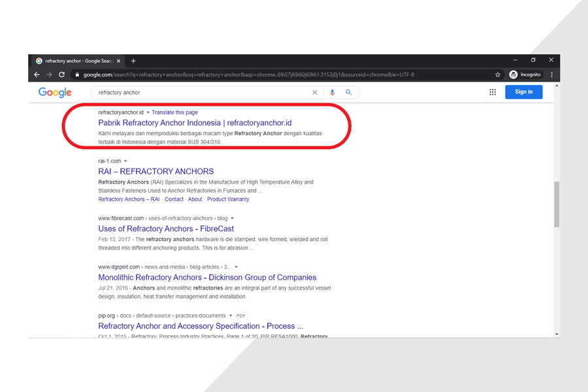Click the scrollbar up arrow
The width and height of the screenshot is (588, 392).
(557, 86)
